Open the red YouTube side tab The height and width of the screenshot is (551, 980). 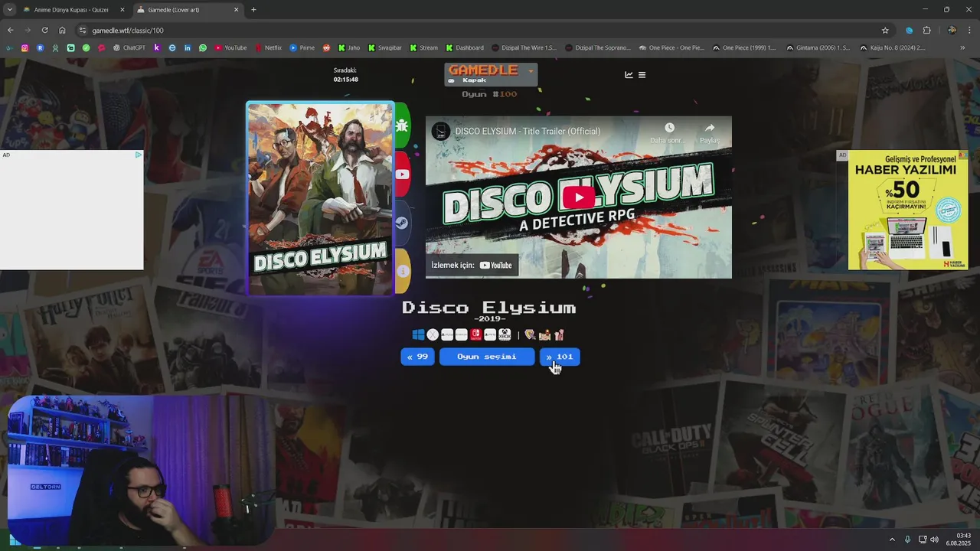402,174
